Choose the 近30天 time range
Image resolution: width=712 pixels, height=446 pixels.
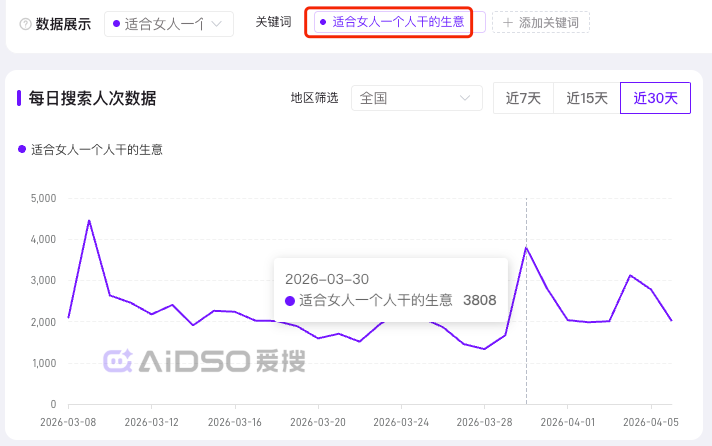pos(655,98)
